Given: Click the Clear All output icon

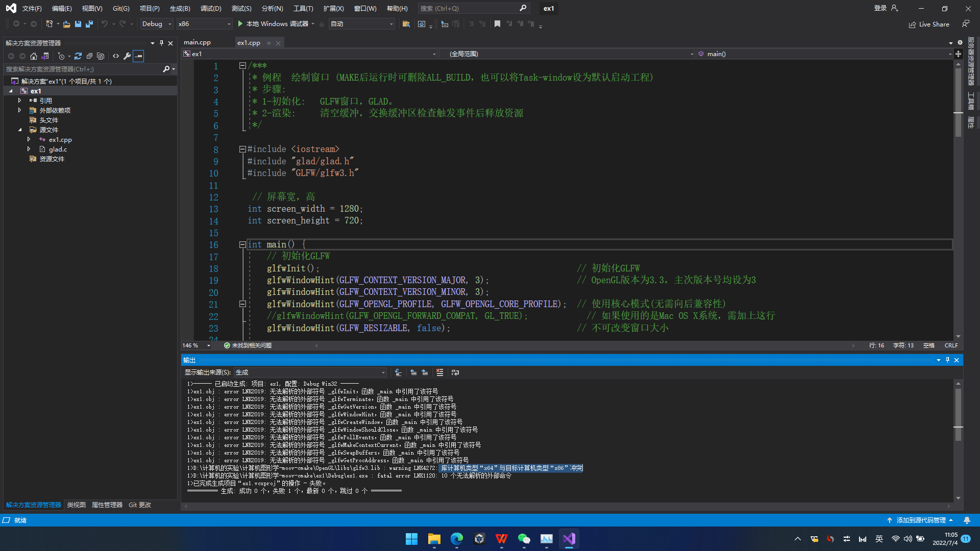Looking at the screenshot, I should (439, 372).
